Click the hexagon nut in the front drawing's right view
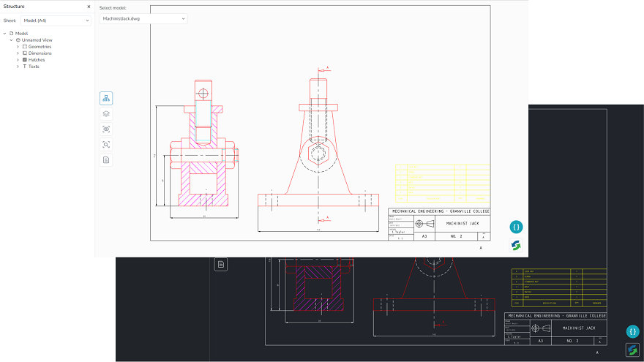644x362 pixels. pyautogui.click(x=318, y=154)
